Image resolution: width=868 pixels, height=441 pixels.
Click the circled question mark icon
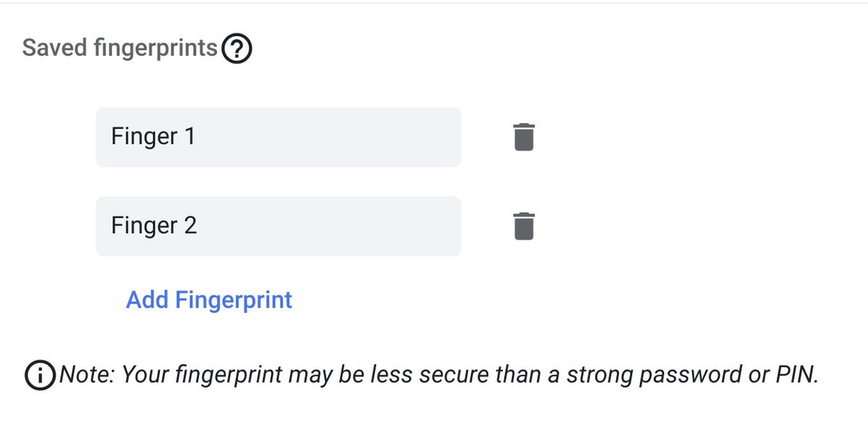[x=237, y=49]
